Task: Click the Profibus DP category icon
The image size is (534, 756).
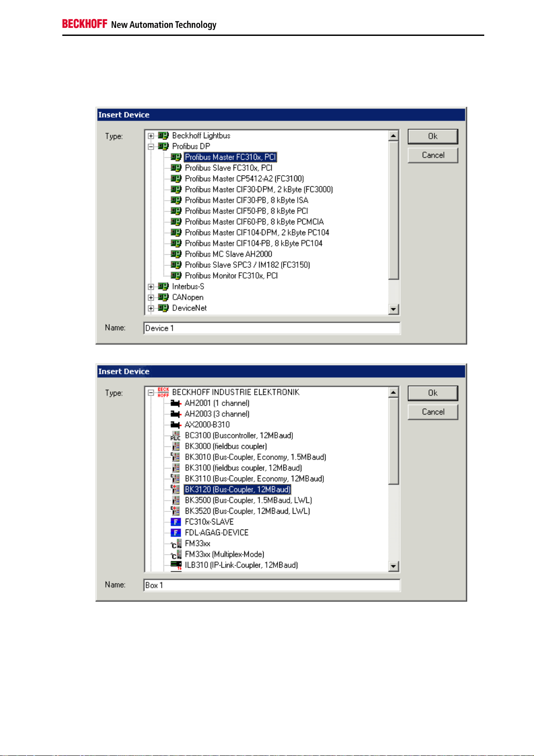Action: click(163, 146)
